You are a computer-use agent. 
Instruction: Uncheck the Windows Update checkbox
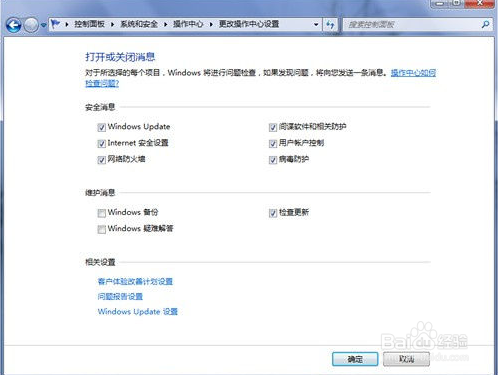102,127
